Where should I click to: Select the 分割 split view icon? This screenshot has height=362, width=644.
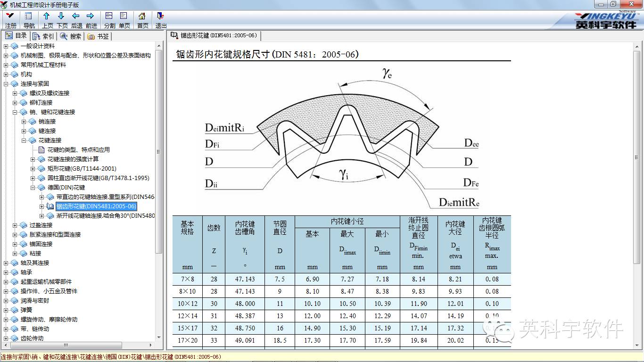coord(109,20)
